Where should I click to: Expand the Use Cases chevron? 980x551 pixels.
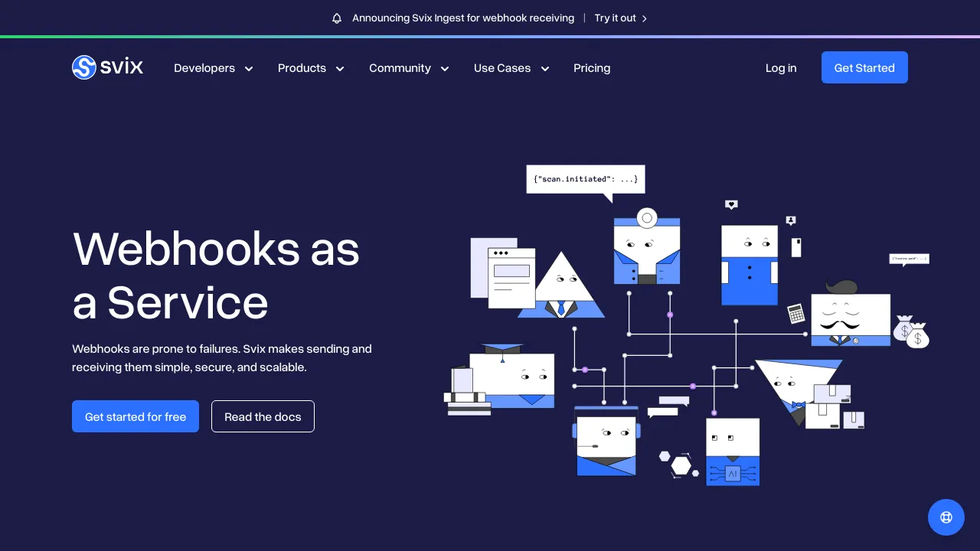click(545, 69)
